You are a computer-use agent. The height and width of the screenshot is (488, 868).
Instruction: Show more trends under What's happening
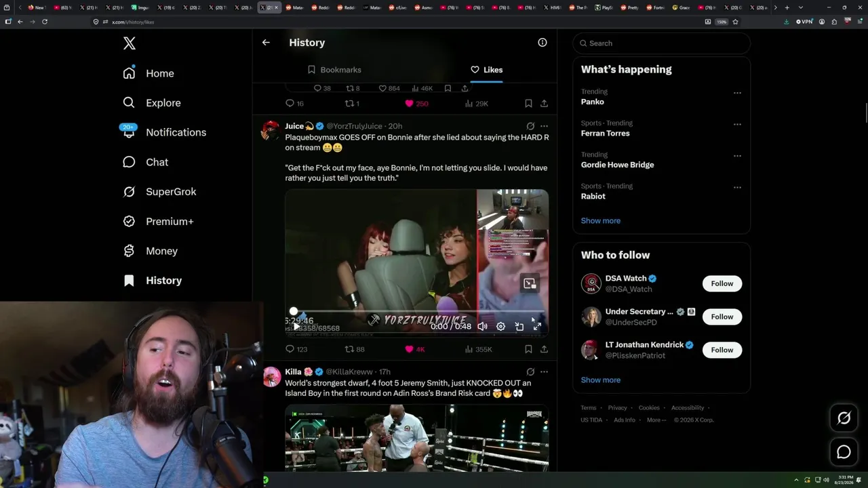[x=601, y=221]
